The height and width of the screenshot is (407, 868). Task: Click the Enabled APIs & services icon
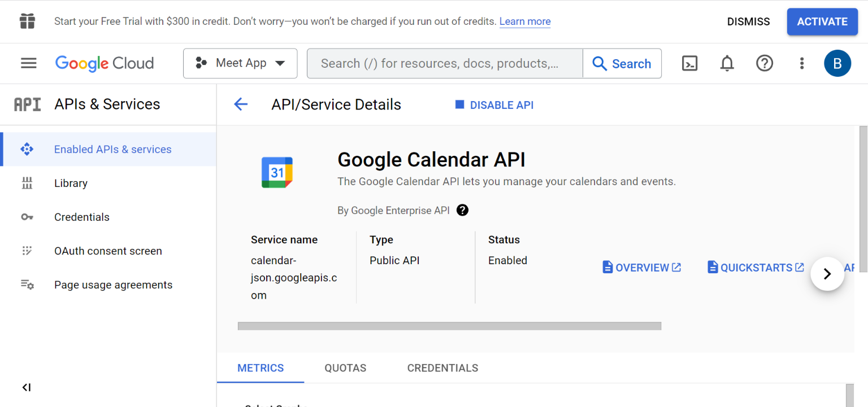click(27, 149)
